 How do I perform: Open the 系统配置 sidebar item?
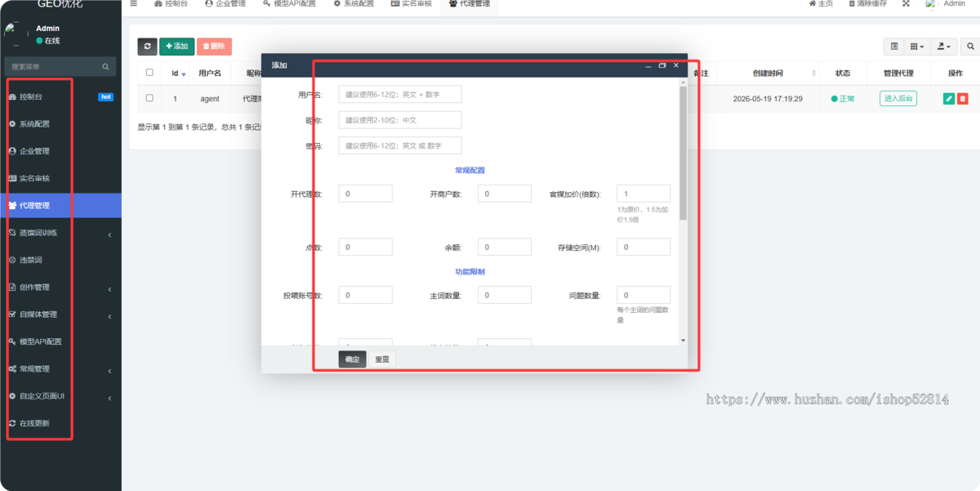[60, 124]
